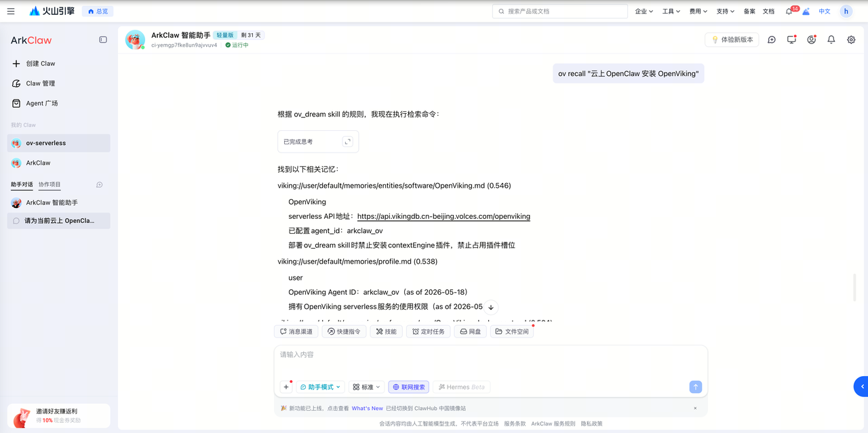The width and height of the screenshot is (868, 433).
Task: Open new chat icon in header toolbar
Action: (772, 40)
